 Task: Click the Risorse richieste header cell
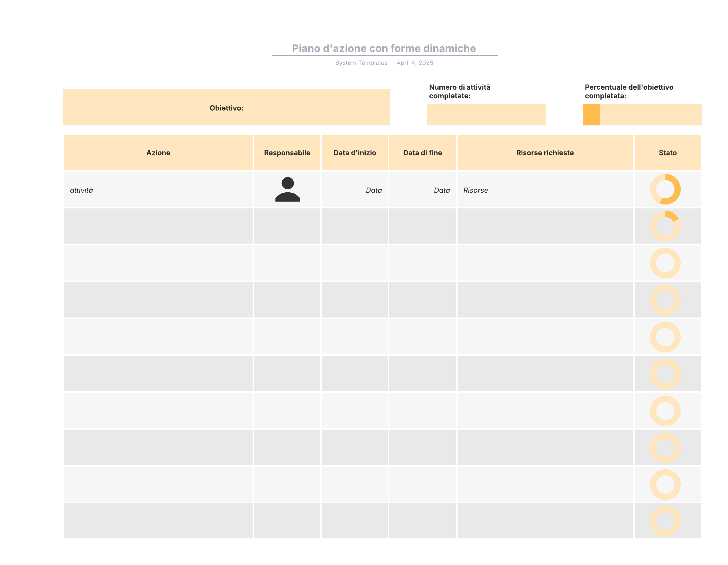545,153
